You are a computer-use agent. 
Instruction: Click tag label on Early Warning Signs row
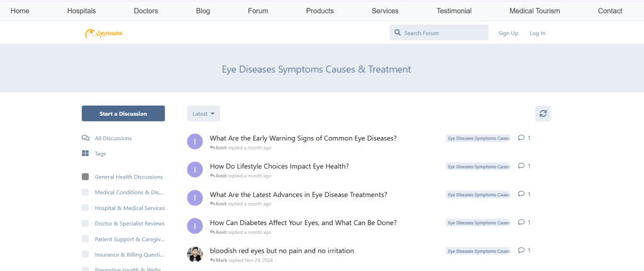tap(479, 138)
